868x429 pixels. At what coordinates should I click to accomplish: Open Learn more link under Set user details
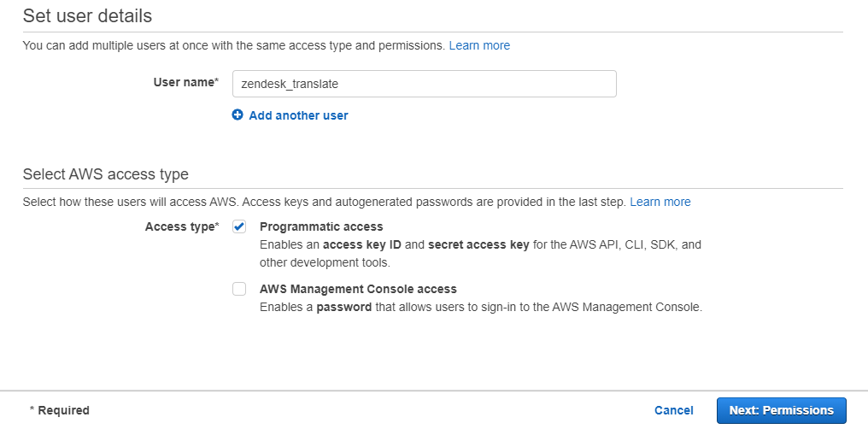coord(479,45)
